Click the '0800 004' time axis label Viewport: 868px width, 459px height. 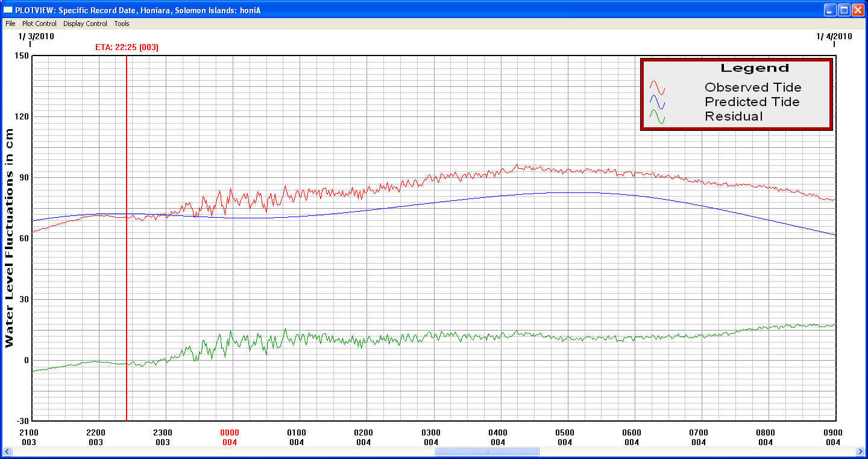coord(766,437)
